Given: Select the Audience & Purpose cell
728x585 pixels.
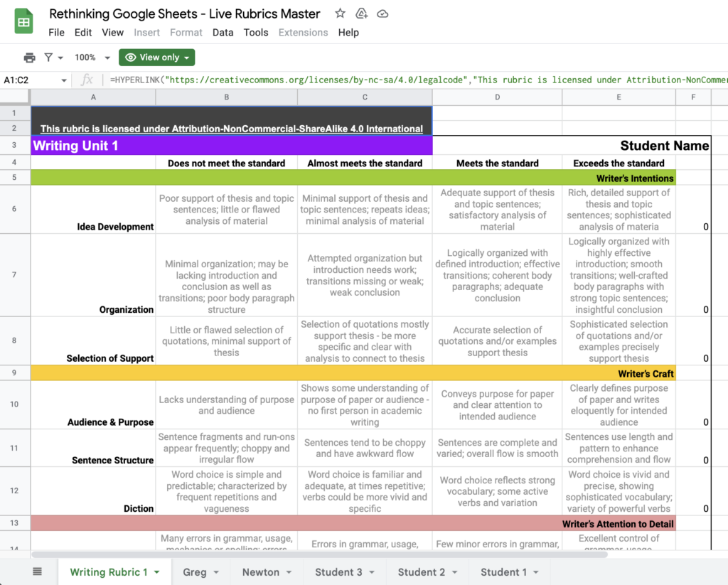Looking at the screenshot, I should click(x=93, y=404).
